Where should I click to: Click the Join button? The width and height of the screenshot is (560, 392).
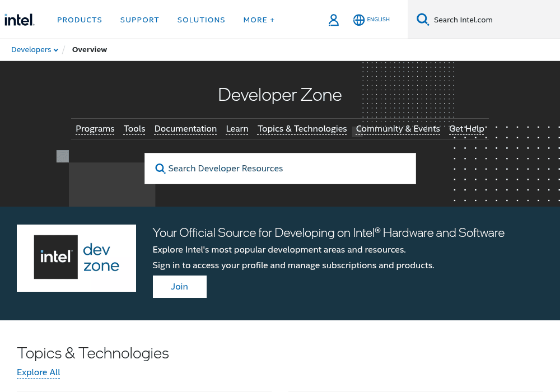(180, 287)
